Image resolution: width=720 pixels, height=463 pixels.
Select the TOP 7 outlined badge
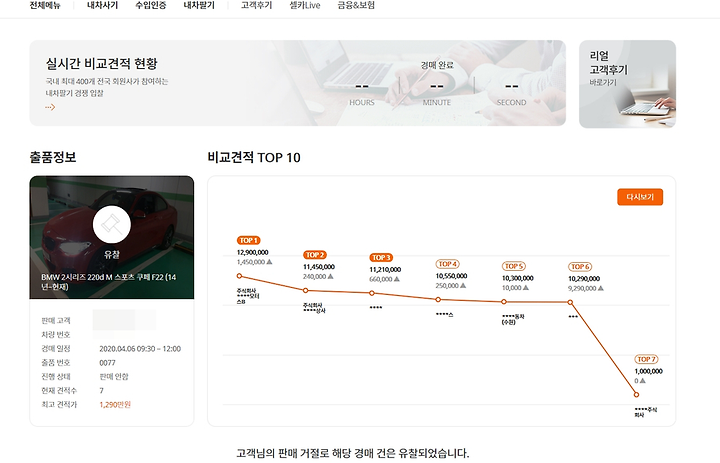pyautogui.click(x=646, y=359)
